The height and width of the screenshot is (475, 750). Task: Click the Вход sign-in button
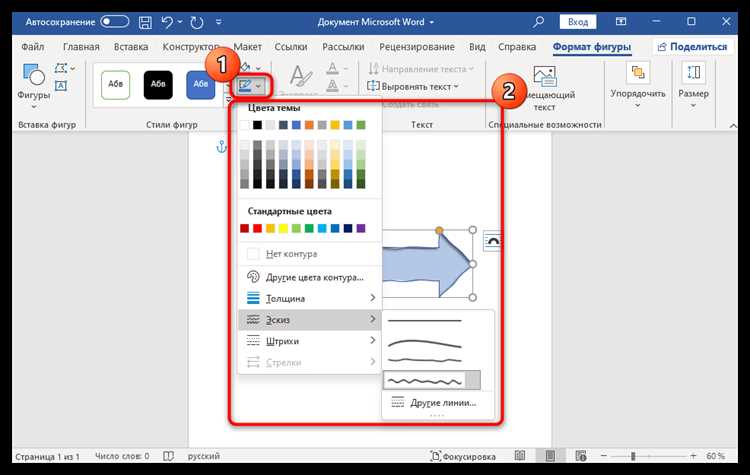click(x=578, y=22)
